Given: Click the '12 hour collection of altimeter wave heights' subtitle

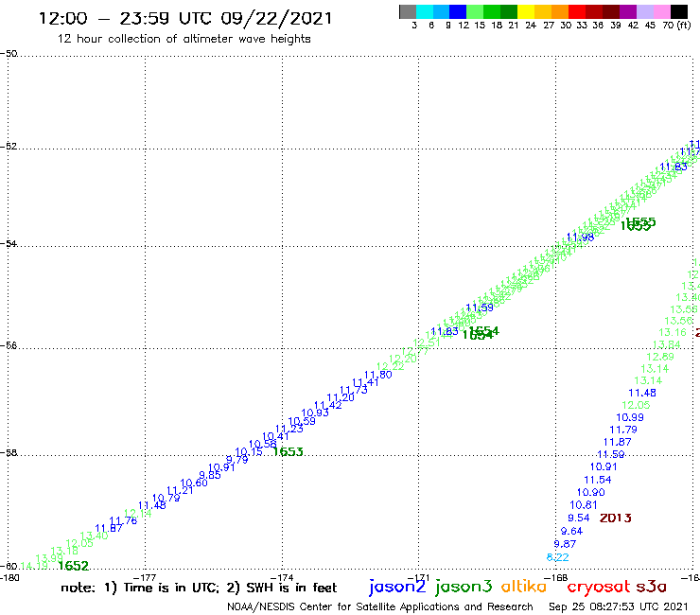Looking at the screenshot, I should [x=184, y=39].
